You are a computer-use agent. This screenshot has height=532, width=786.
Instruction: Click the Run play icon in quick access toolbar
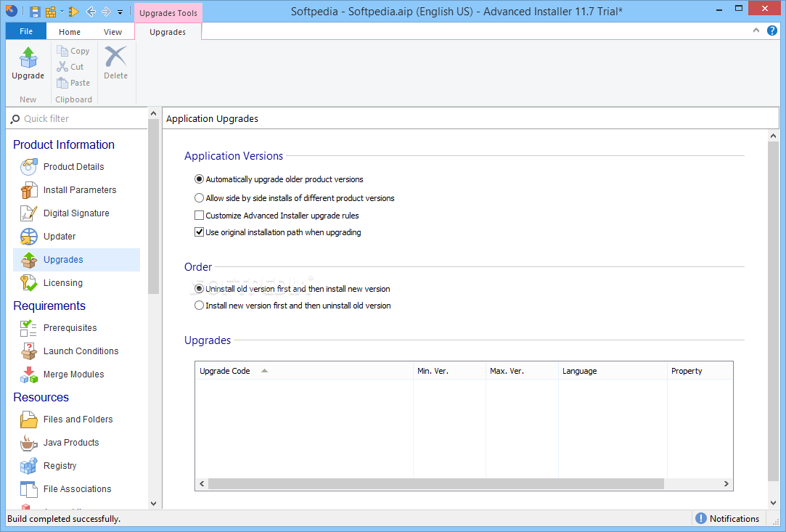click(74, 12)
